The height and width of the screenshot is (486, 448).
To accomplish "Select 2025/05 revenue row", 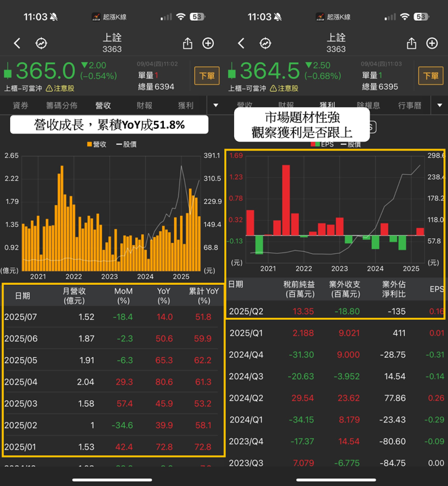I will (x=112, y=360).
